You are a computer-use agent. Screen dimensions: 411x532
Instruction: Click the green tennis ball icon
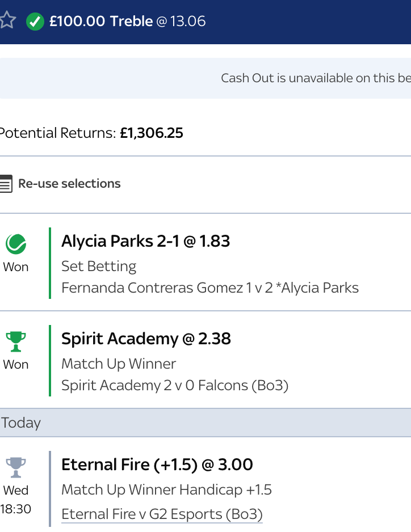click(16, 244)
